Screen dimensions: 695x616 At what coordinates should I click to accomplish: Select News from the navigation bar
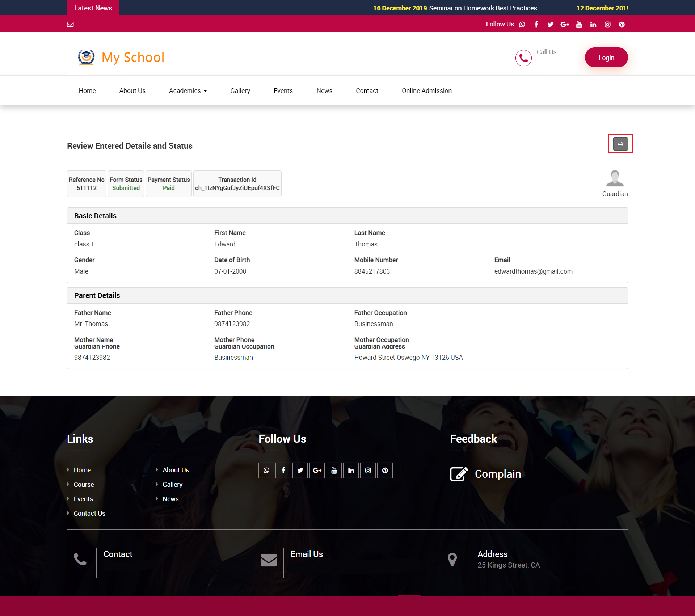point(324,90)
